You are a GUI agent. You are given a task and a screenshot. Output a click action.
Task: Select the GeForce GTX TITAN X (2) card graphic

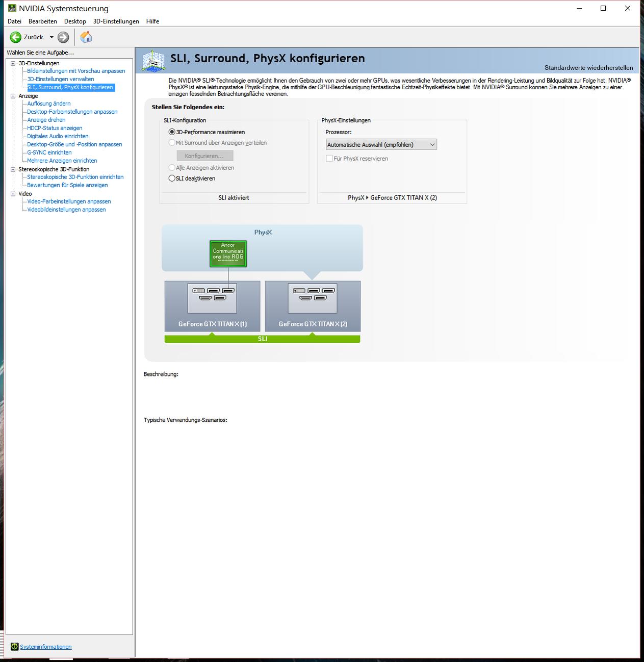coord(313,306)
